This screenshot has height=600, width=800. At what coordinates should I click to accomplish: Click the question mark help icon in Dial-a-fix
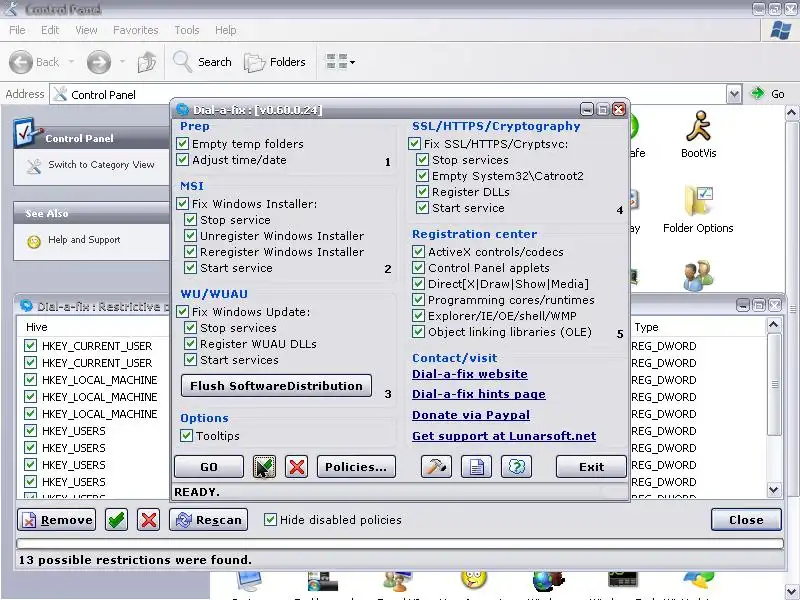point(516,466)
